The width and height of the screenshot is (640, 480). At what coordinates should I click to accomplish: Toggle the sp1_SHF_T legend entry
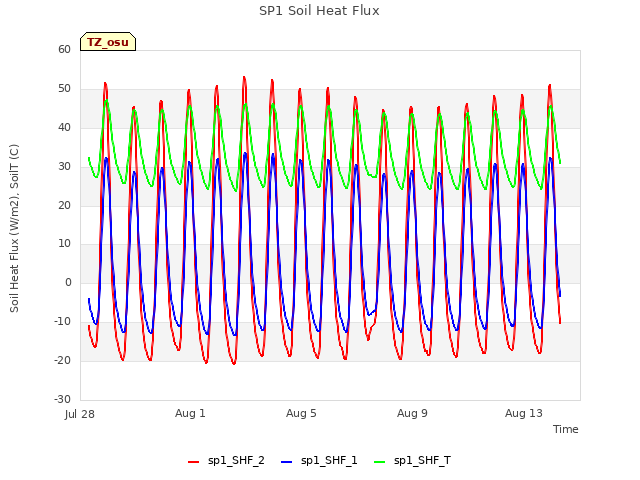pyautogui.click(x=412, y=461)
